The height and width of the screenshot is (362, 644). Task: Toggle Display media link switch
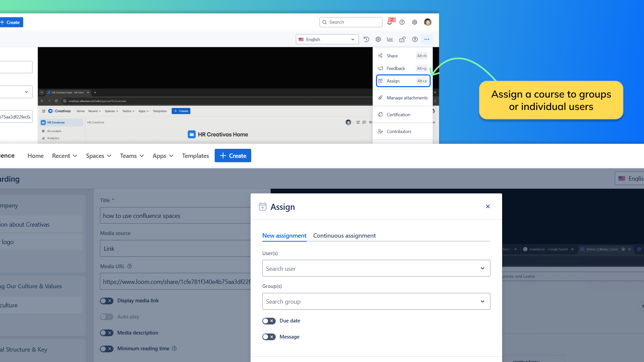tap(107, 301)
